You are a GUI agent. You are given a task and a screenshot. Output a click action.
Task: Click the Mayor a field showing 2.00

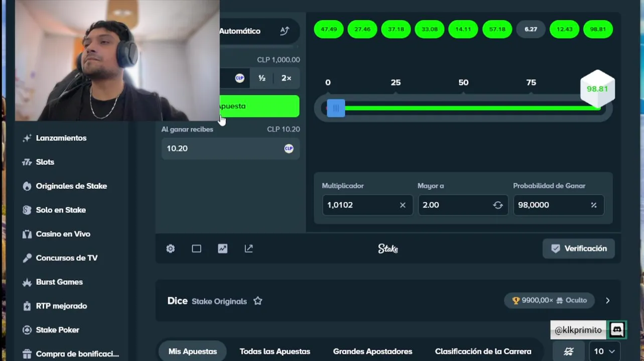[463, 205]
